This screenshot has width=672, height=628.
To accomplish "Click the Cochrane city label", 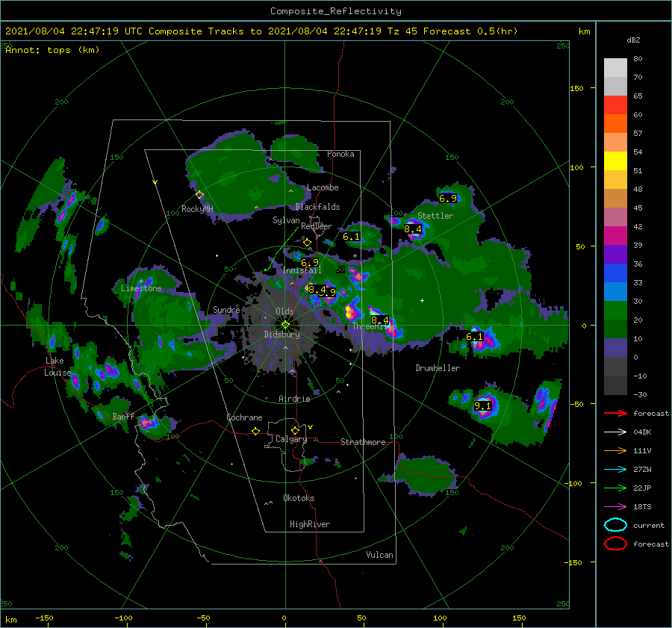I will coord(244,417).
